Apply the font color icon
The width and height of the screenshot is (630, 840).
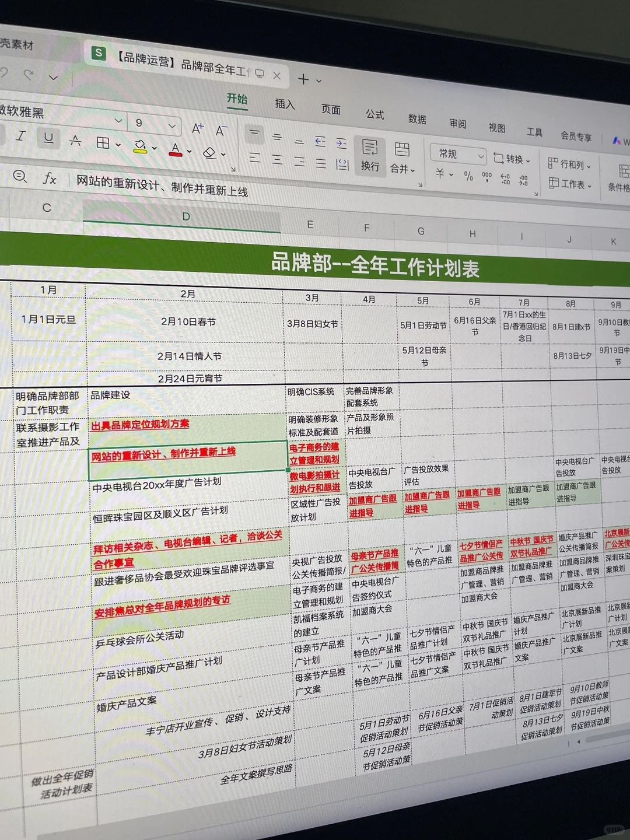click(177, 150)
